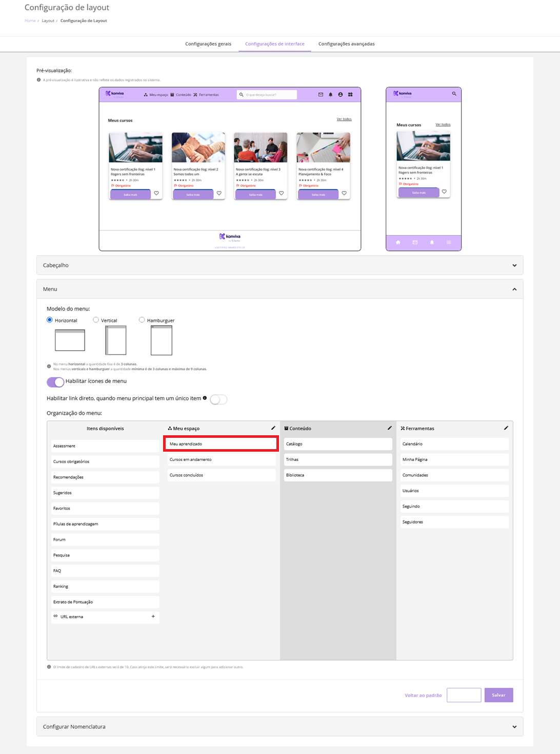Collapse the Menu section
The image size is (560, 754).
pyautogui.click(x=514, y=289)
